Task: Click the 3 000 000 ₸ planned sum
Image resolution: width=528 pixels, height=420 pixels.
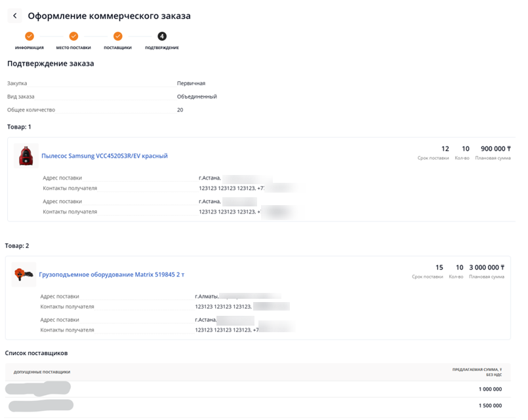Action: pos(487,267)
